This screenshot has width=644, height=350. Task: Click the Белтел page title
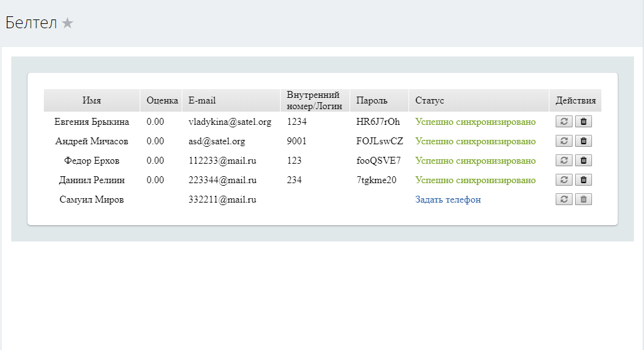(31, 23)
